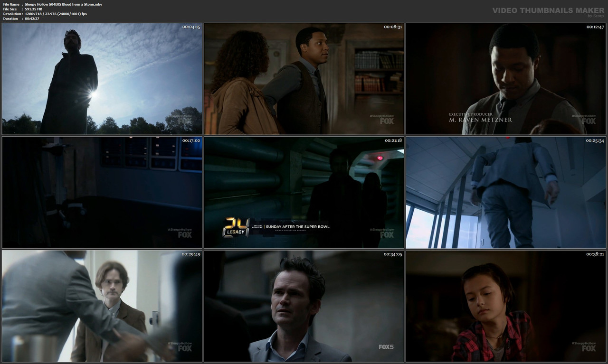Click the 'M. RAVEN METZNER' credit text
Viewport: 608px width, 364px height.
point(481,120)
